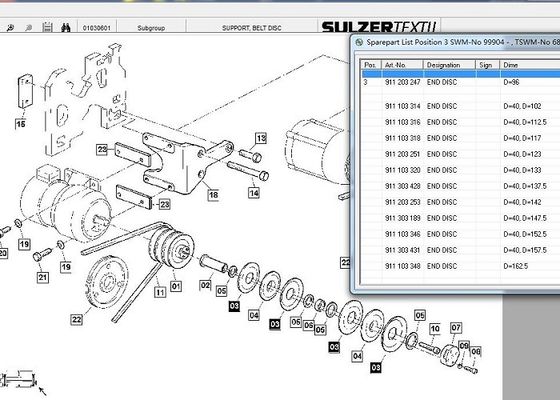560x400 pixels.
Task: Click the D=40, D=102 dimension cell
Action: pyautogui.click(x=522, y=106)
